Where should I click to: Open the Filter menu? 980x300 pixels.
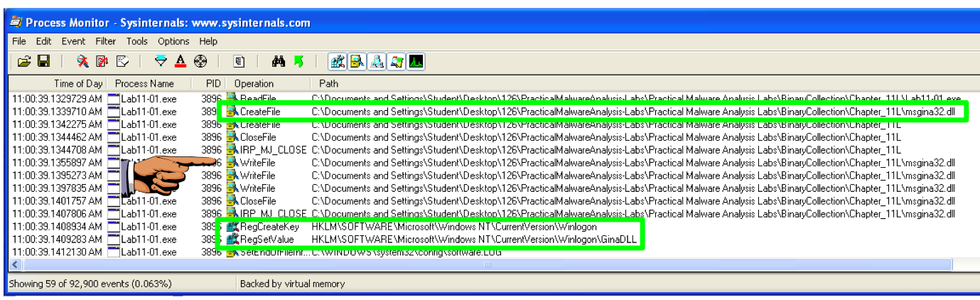pyautogui.click(x=106, y=41)
